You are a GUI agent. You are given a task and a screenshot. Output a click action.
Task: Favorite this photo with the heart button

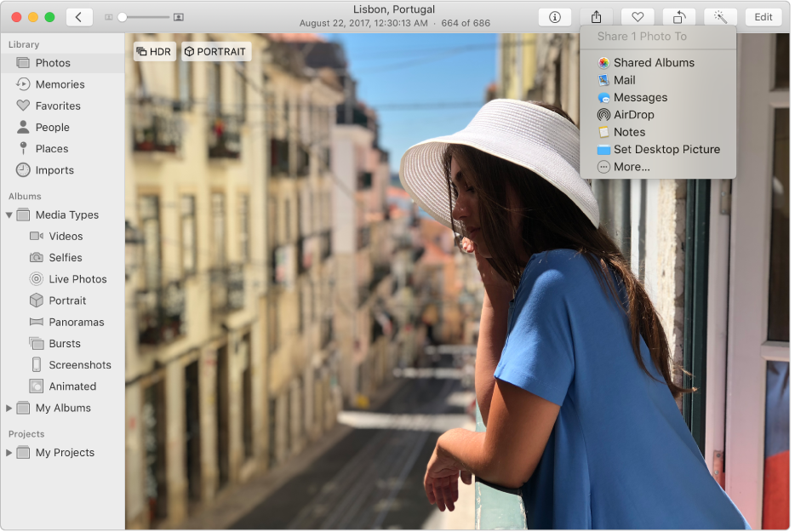pyautogui.click(x=638, y=16)
